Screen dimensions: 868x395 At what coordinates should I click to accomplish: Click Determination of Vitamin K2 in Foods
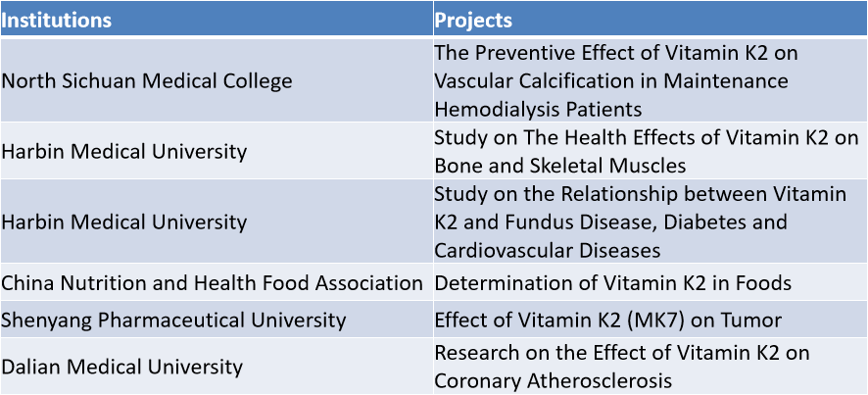[613, 283]
